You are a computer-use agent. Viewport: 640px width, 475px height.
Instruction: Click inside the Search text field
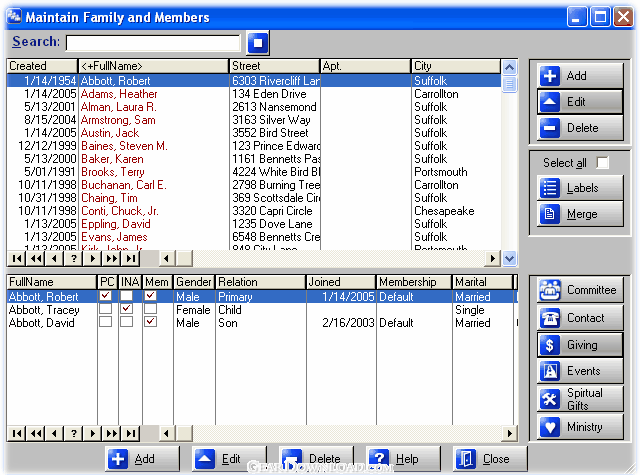153,43
